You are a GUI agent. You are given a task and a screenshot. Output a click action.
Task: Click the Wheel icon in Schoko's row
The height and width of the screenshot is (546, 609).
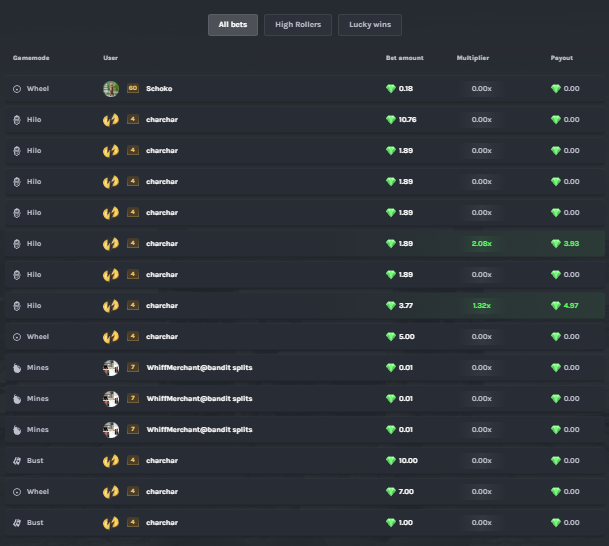click(x=17, y=89)
